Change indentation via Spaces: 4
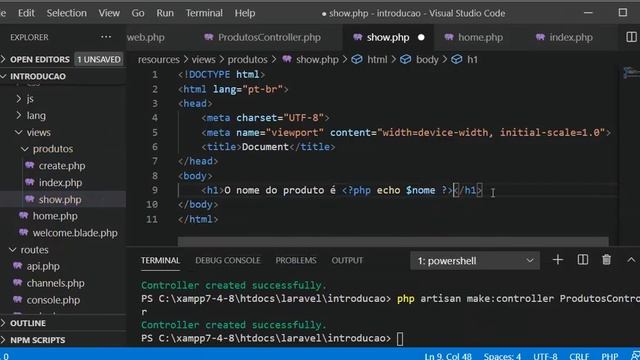The height and width of the screenshot is (360, 640). point(502,356)
